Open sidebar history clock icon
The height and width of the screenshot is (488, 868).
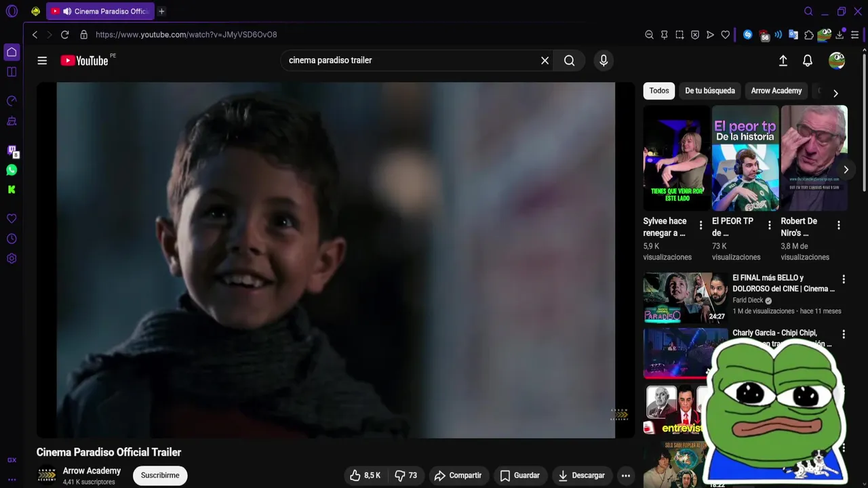pyautogui.click(x=12, y=239)
